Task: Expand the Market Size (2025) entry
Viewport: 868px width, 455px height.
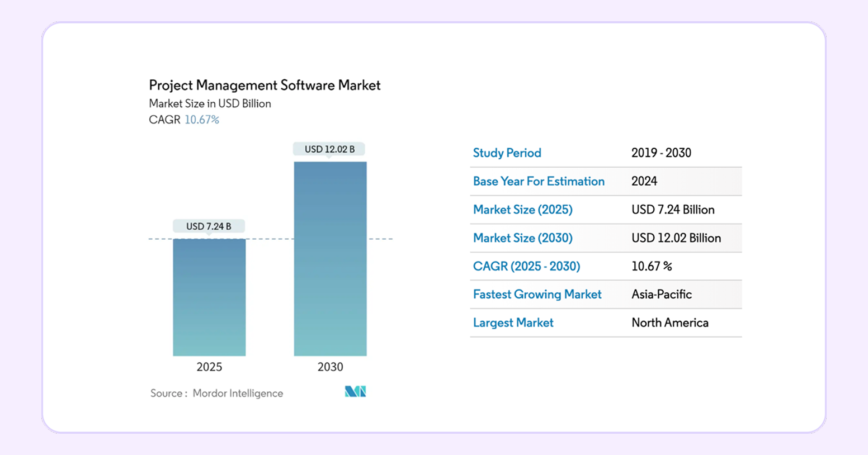Action: point(522,210)
